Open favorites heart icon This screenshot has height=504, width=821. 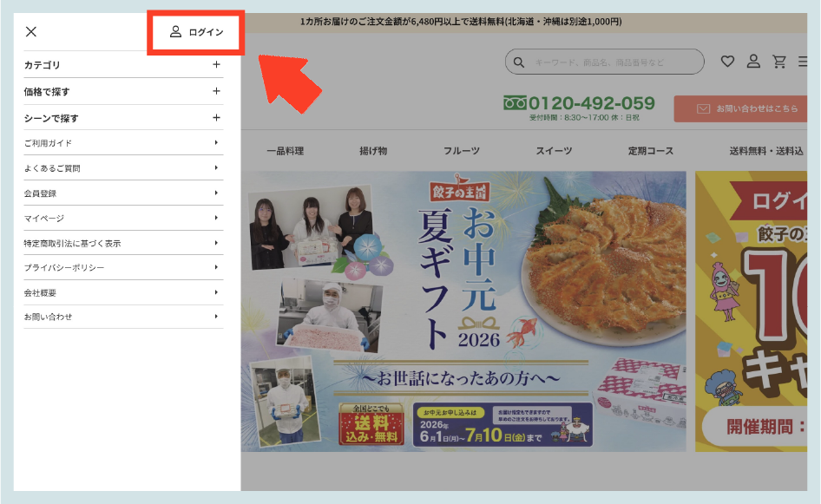point(727,62)
